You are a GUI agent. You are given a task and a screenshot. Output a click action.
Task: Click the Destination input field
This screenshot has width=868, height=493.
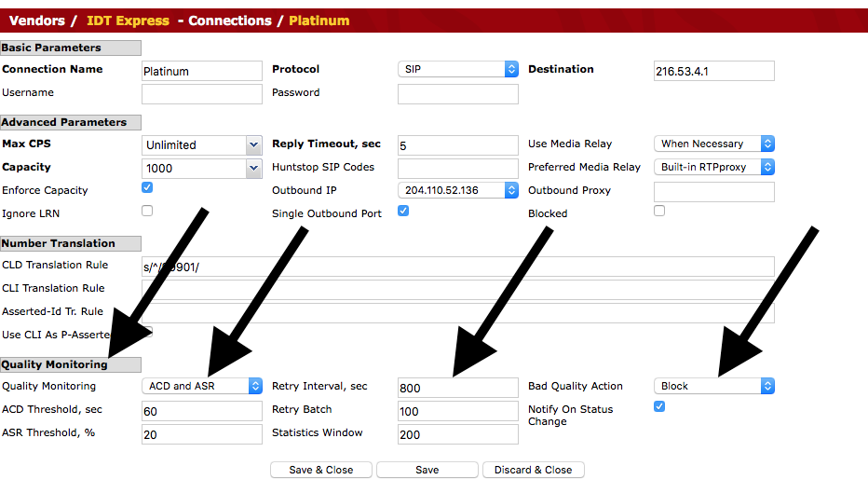(x=713, y=71)
